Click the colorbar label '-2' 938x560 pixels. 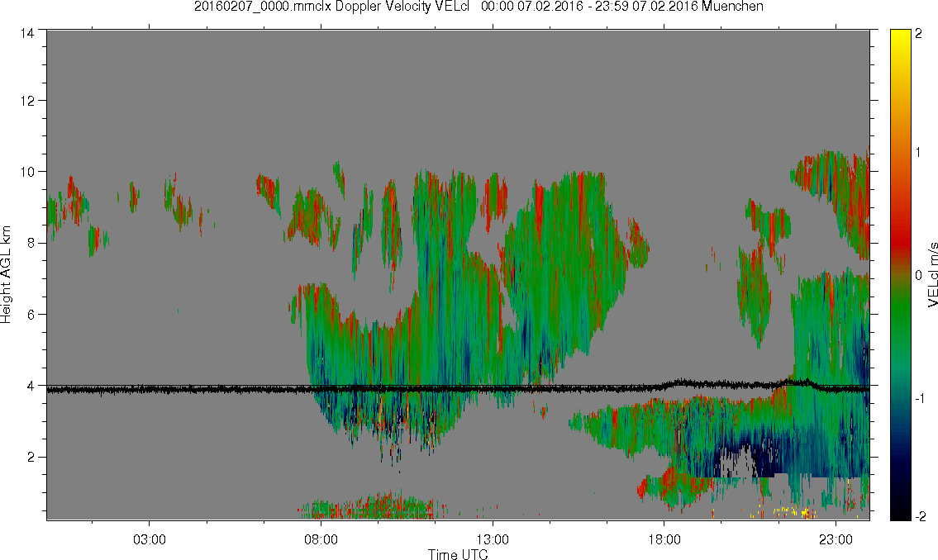[x=920, y=516]
